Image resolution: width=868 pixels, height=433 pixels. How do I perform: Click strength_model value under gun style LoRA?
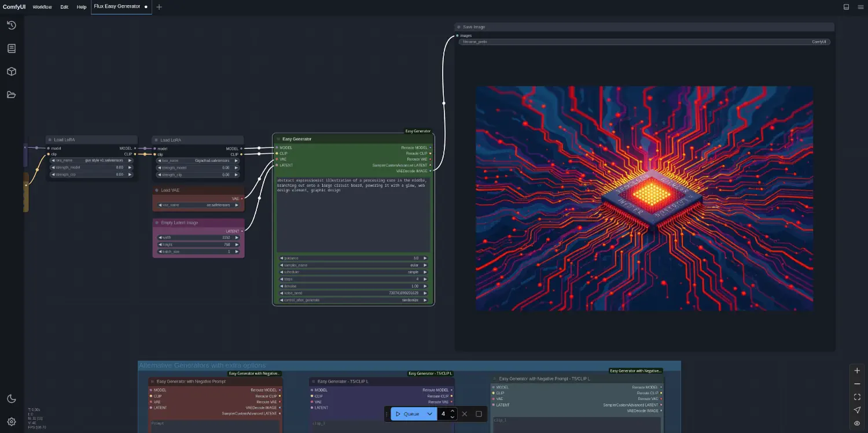coord(92,167)
